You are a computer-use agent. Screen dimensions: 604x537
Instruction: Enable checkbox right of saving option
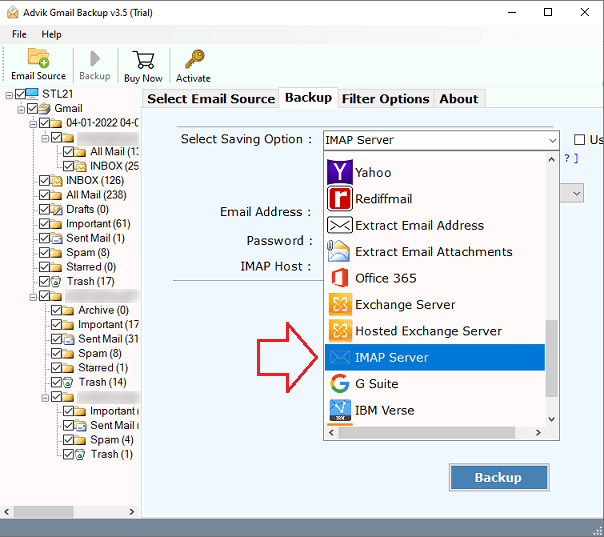coord(579,139)
